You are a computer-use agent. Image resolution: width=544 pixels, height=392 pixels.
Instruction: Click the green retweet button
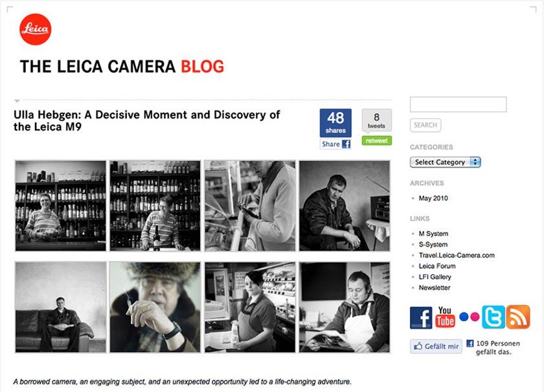[377, 140]
